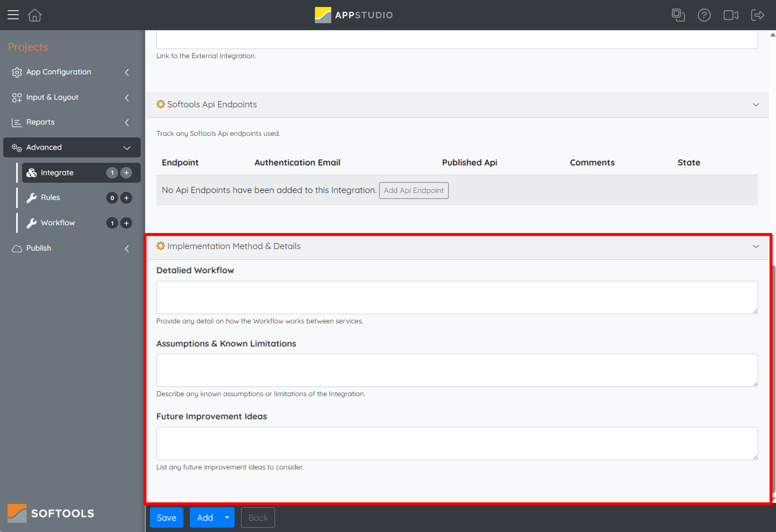
Task: Click the logout icon in the top bar
Action: [x=757, y=15]
